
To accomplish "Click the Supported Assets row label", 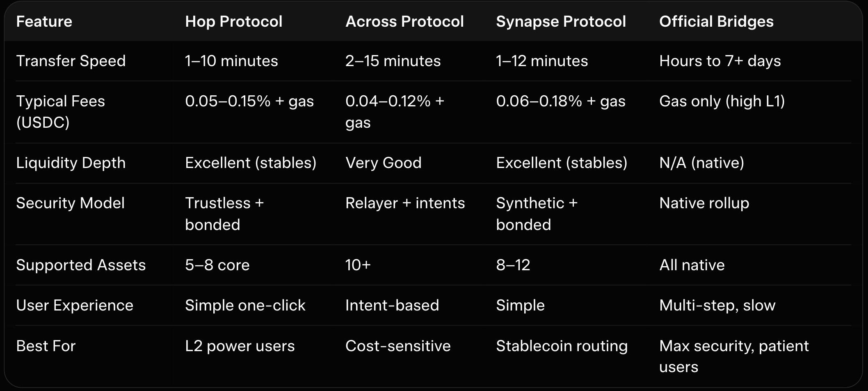I will [81, 265].
